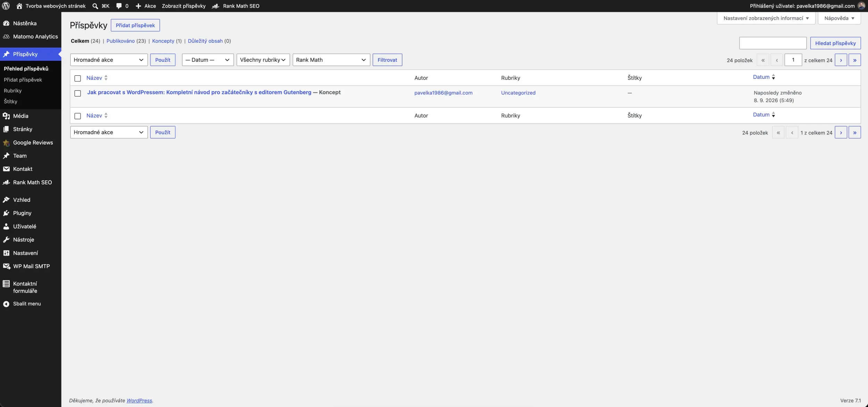Open the Rank Math filter dropdown

pos(331,60)
